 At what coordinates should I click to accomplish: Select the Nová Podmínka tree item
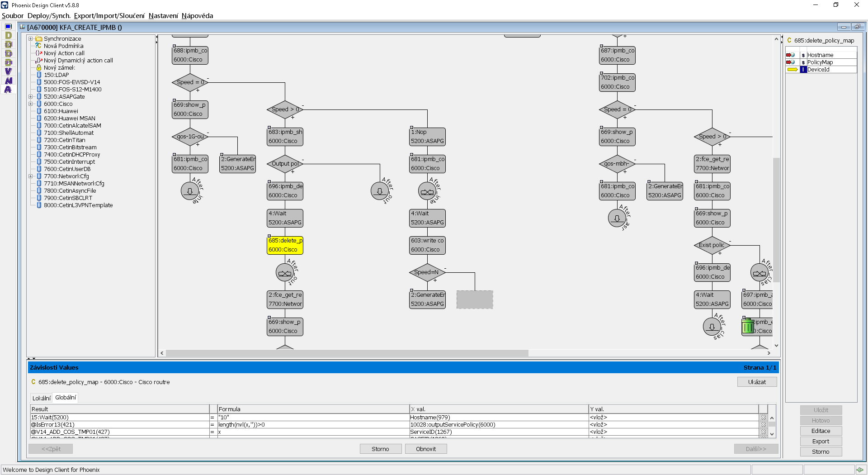tap(63, 46)
